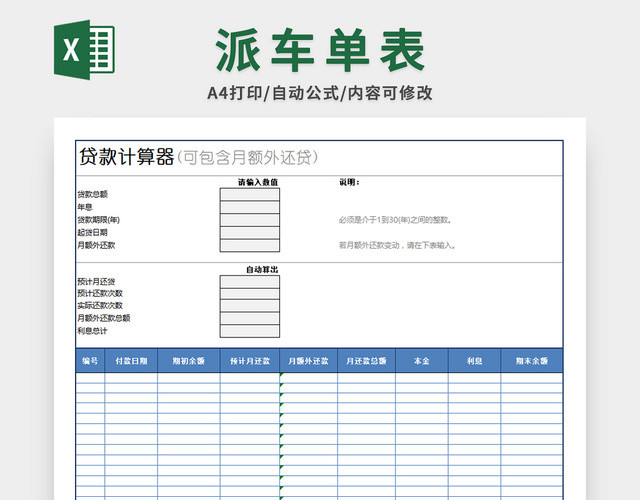640x500 pixels.
Task: Select the 预计还款次数 result box
Action: point(250,294)
